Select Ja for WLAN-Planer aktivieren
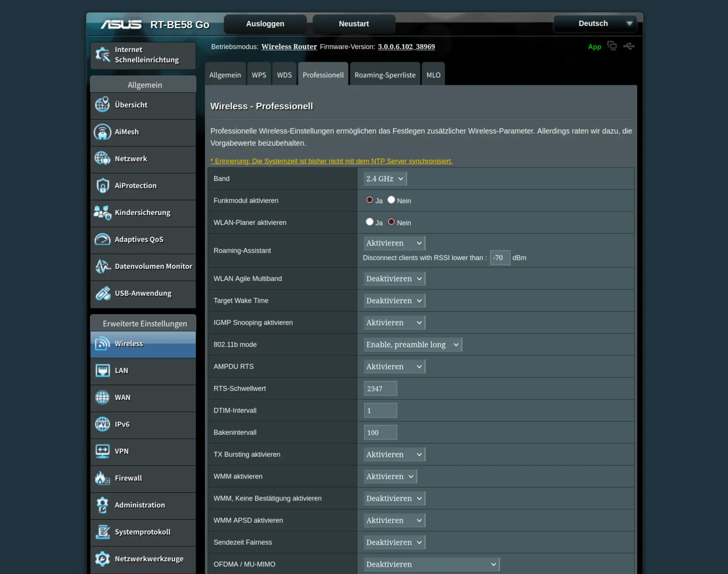This screenshot has height=574, width=728. point(369,222)
